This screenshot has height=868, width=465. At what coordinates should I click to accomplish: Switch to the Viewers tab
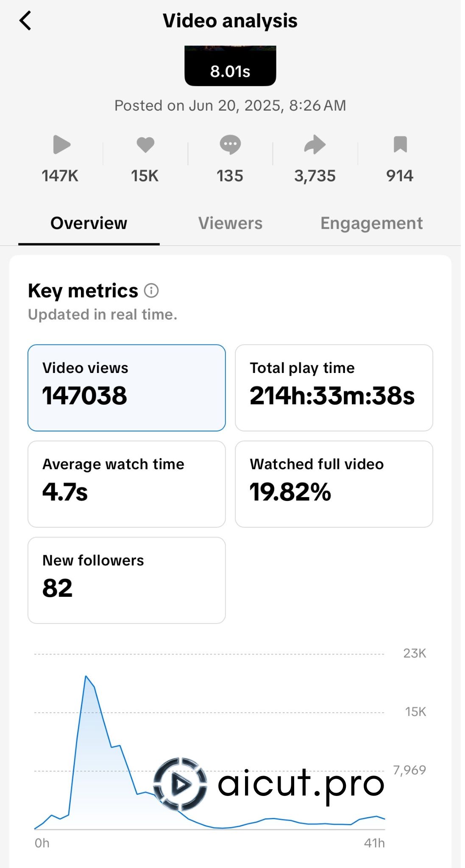pyautogui.click(x=230, y=223)
